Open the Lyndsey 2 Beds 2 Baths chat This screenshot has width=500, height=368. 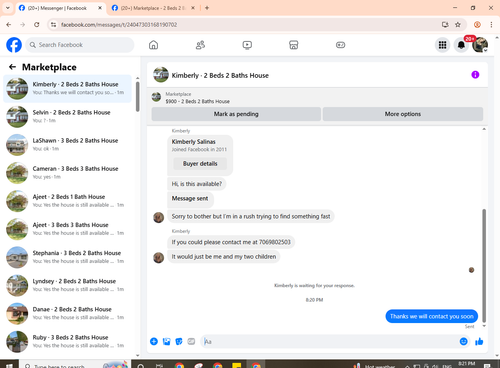point(67,285)
